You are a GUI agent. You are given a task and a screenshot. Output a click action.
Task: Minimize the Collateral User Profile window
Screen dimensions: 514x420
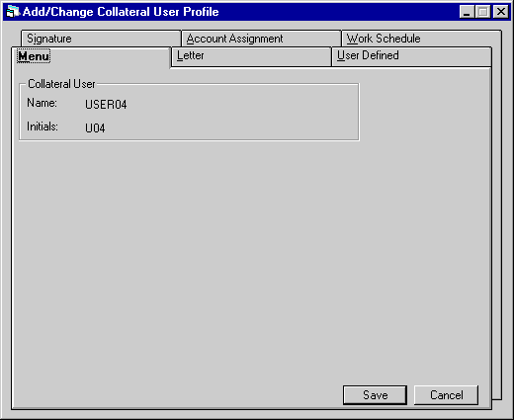(467, 12)
